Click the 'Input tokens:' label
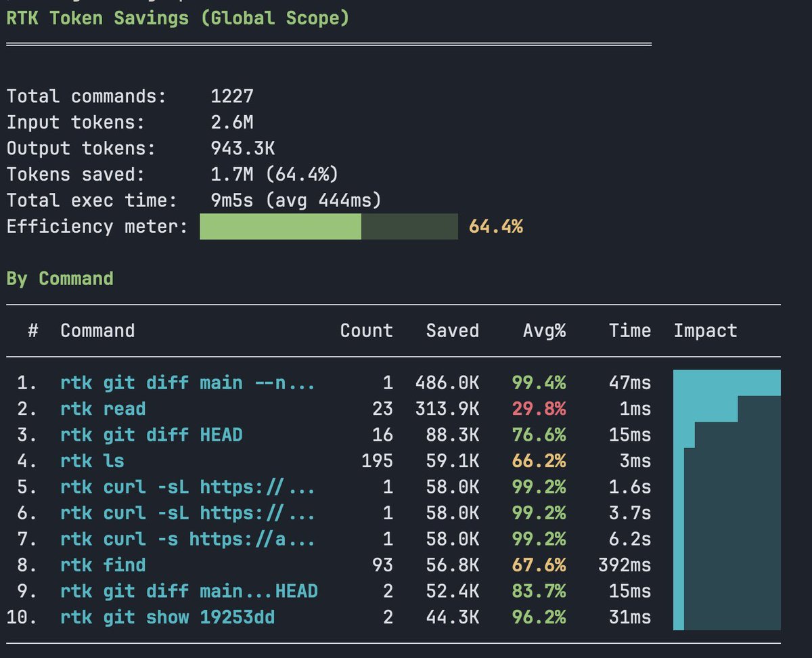This screenshot has height=658, width=812. (x=76, y=123)
